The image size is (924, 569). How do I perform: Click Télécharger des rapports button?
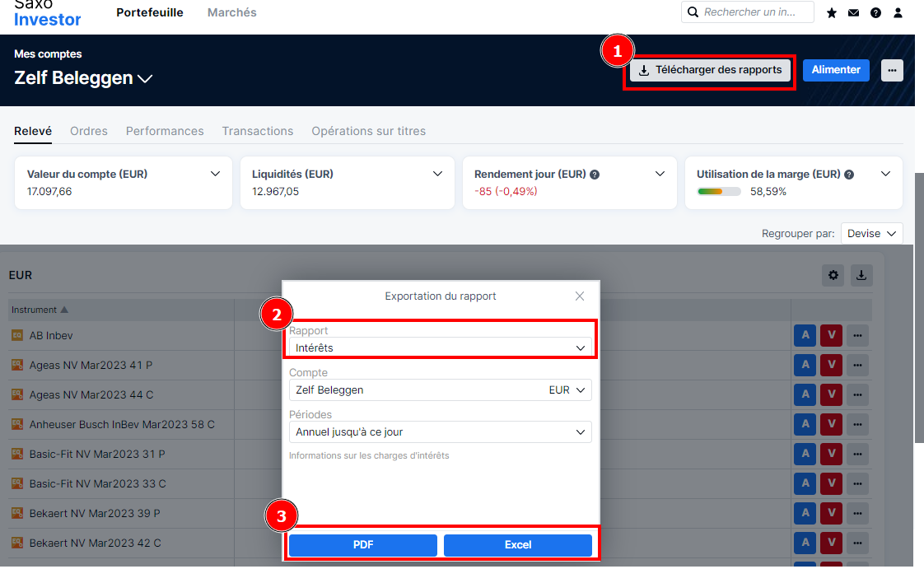pos(710,70)
